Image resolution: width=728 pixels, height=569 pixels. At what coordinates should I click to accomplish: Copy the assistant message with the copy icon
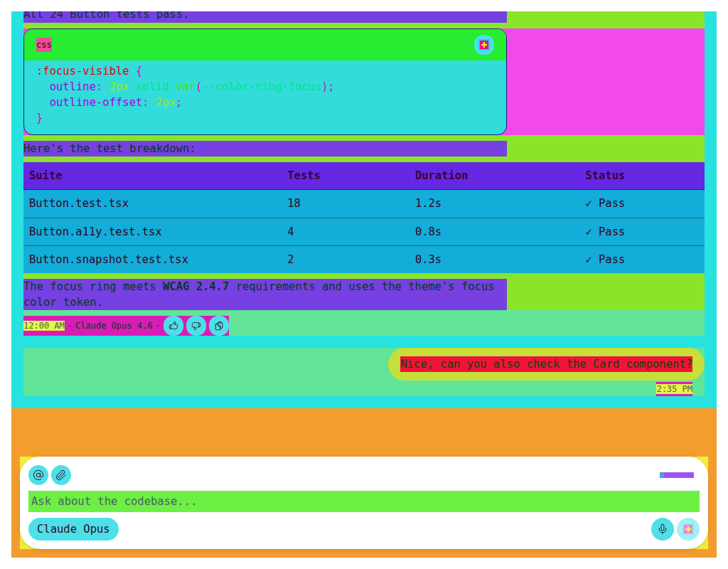(219, 326)
